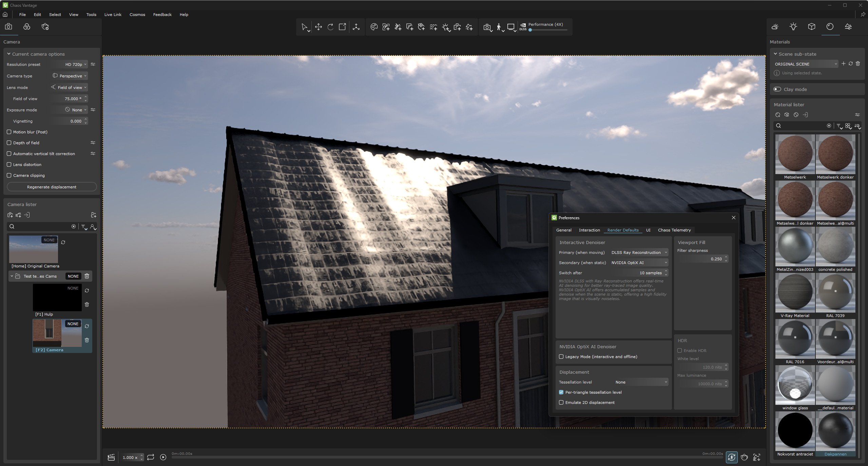Open Exposure mode None dropdown

(x=70, y=110)
